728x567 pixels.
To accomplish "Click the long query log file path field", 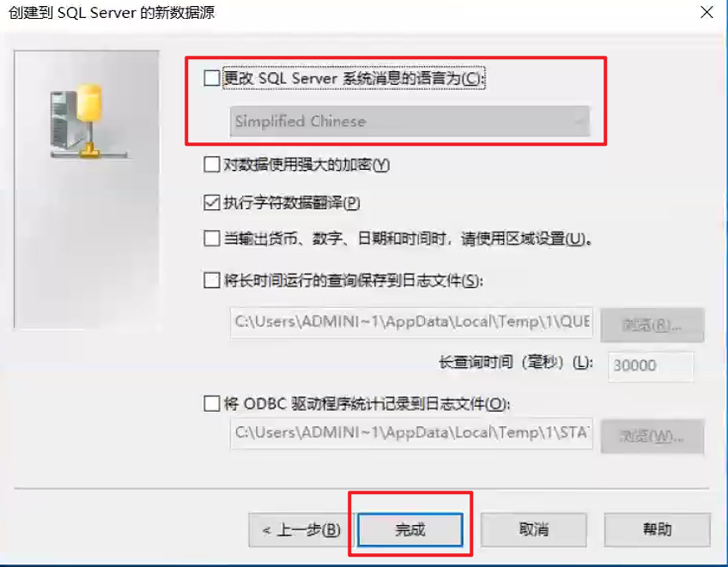I will point(411,322).
